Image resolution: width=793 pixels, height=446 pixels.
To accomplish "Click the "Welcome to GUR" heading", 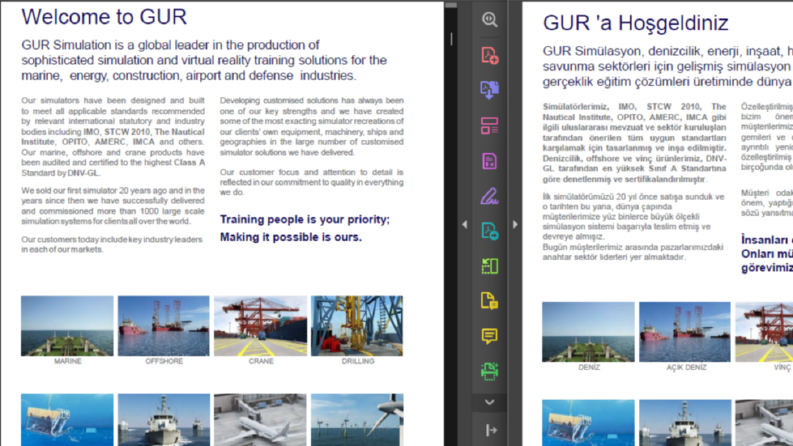I will [x=104, y=17].
